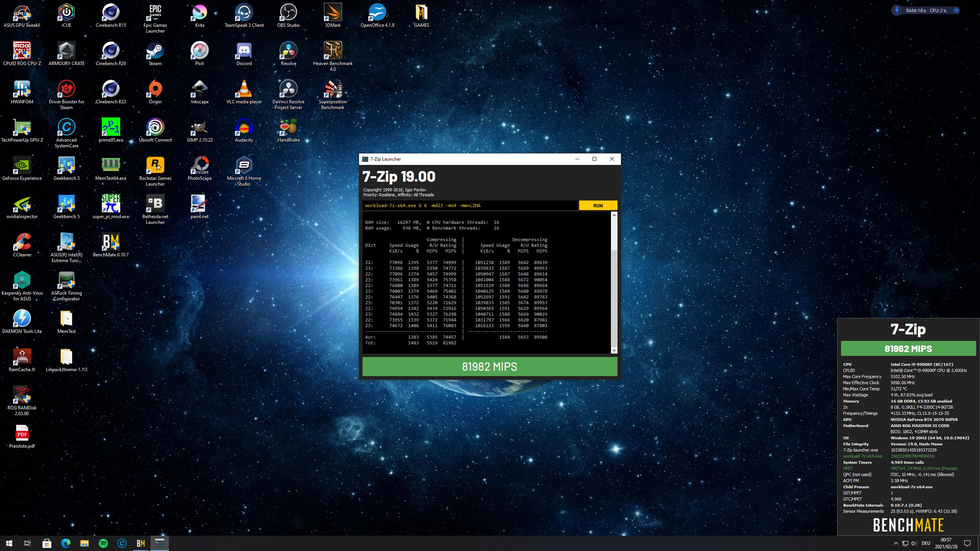Open Spotify from taskbar

click(103, 543)
